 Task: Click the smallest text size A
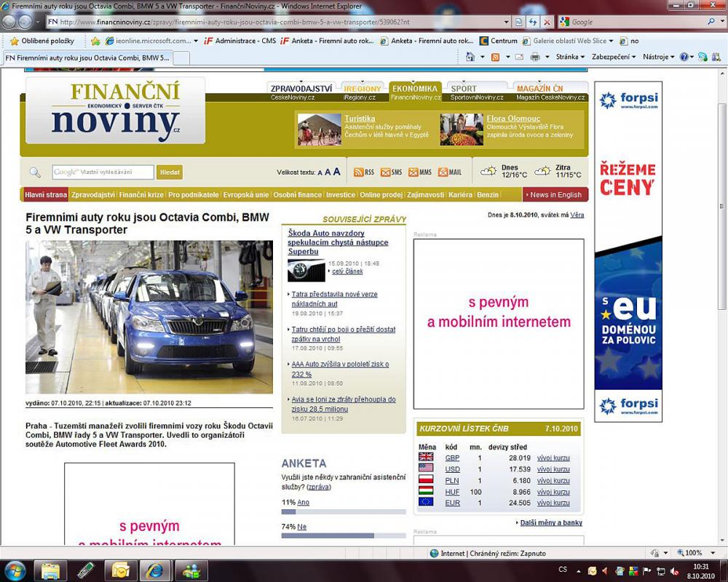coord(320,172)
